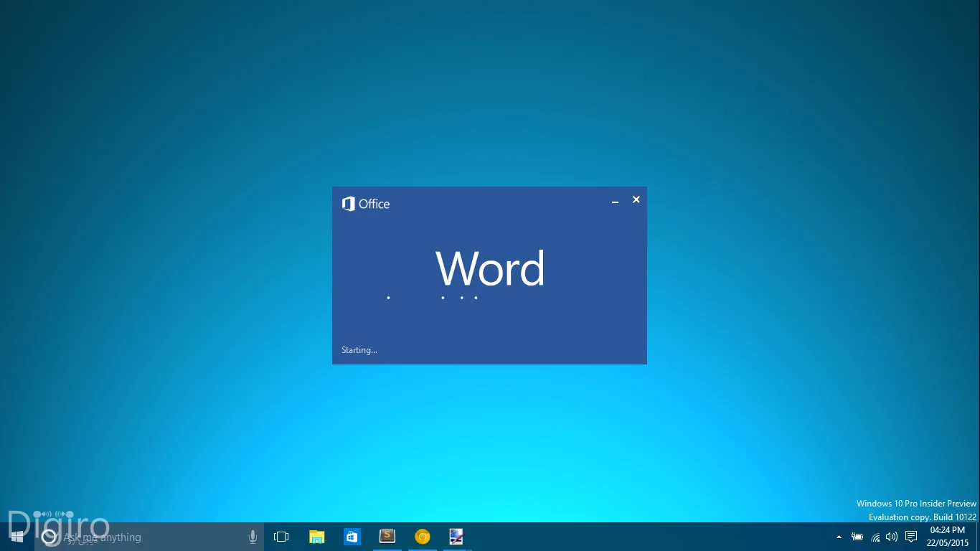The height and width of the screenshot is (551, 980).
Task: Focus the "Ask me anything" search box
Action: click(x=148, y=537)
